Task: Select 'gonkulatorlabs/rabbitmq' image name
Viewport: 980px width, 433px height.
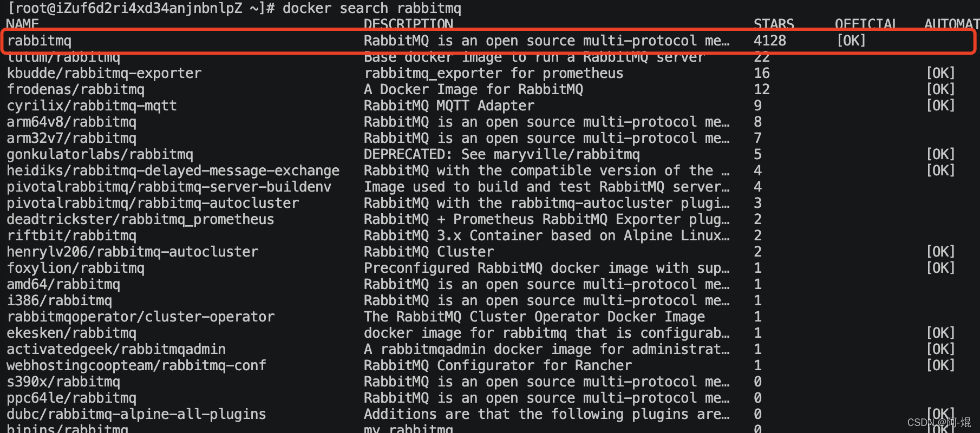Action: (x=100, y=154)
